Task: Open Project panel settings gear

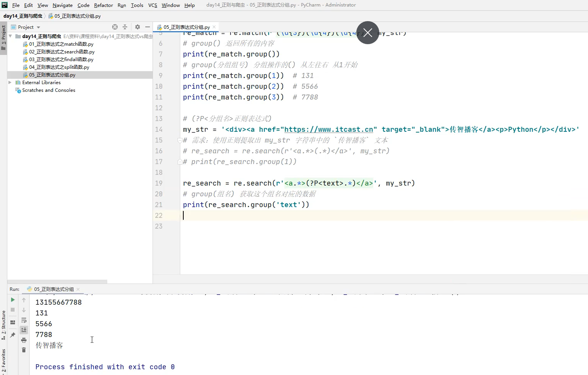Action: click(138, 27)
